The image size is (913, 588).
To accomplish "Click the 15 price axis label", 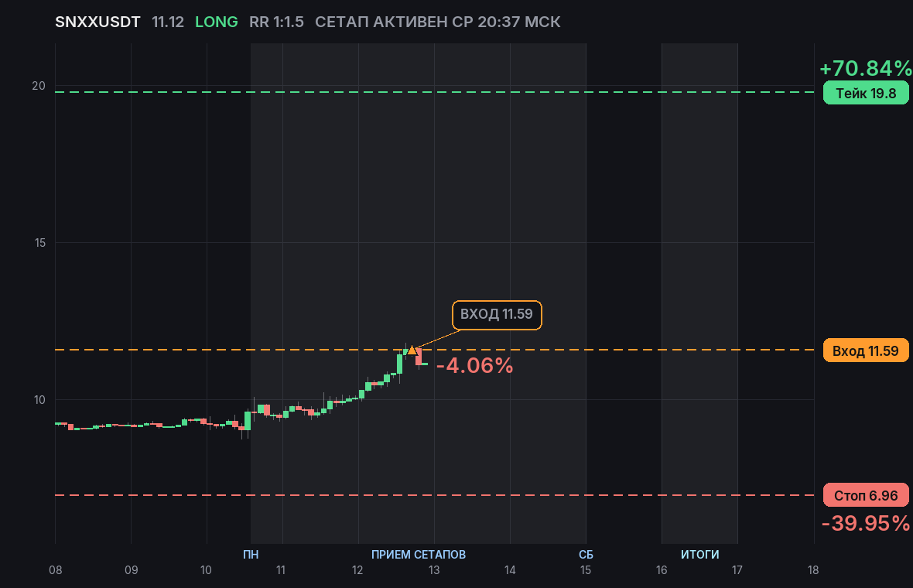I will click(39, 243).
